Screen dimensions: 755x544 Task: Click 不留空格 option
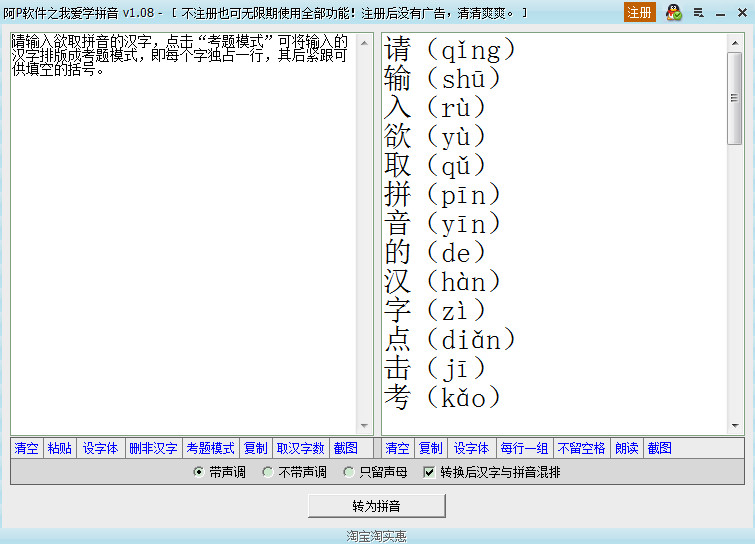point(581,448)
